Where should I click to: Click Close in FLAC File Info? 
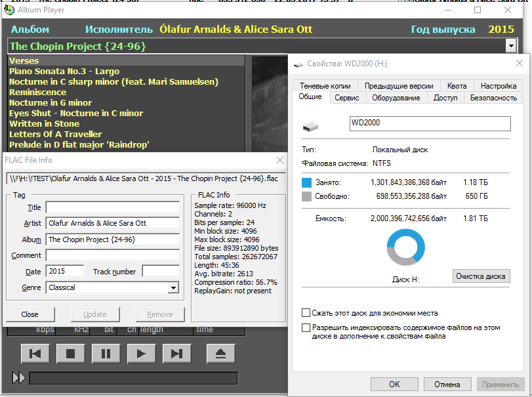[x=30, y=314]
